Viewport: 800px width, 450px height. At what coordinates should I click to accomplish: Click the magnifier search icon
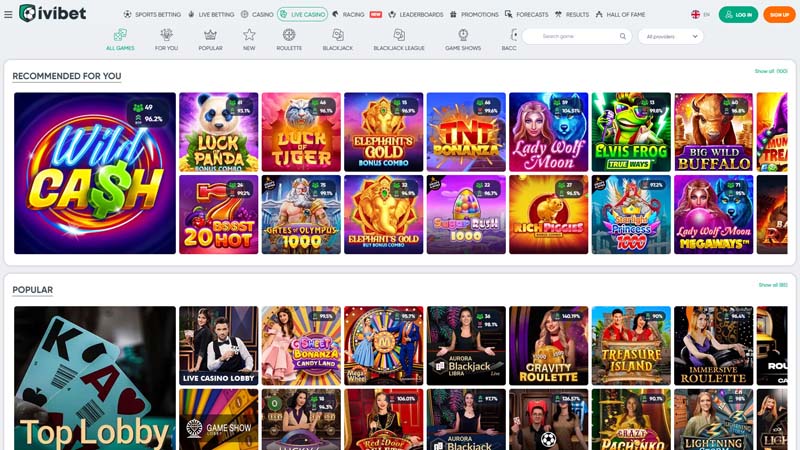click(x=622, y=36)
